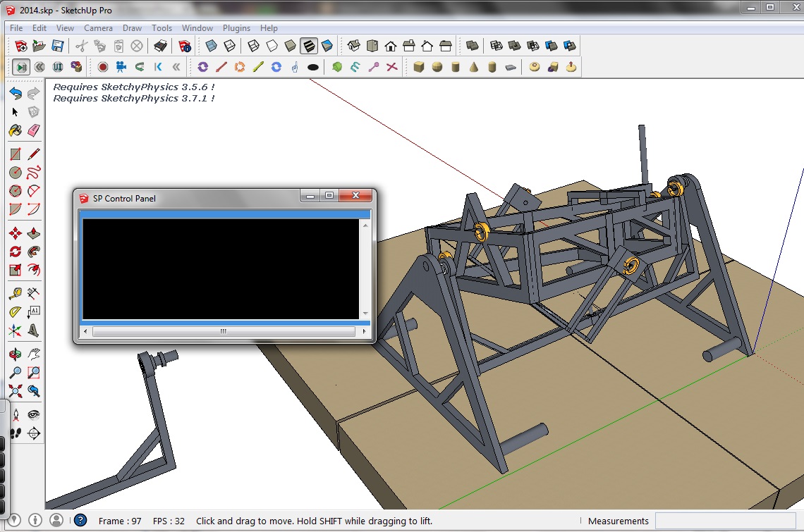
Task: Click the status bar help button
Action: [80, 521]
